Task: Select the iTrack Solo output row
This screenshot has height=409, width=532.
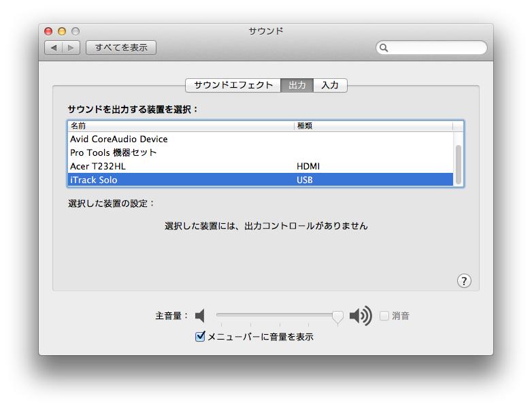Action: click(261, 180)
